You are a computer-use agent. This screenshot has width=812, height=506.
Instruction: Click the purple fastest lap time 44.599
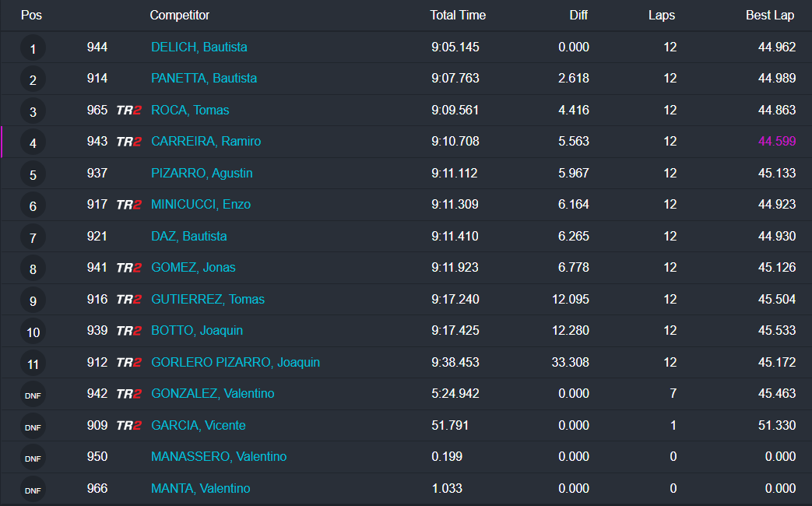pos(776,141)
